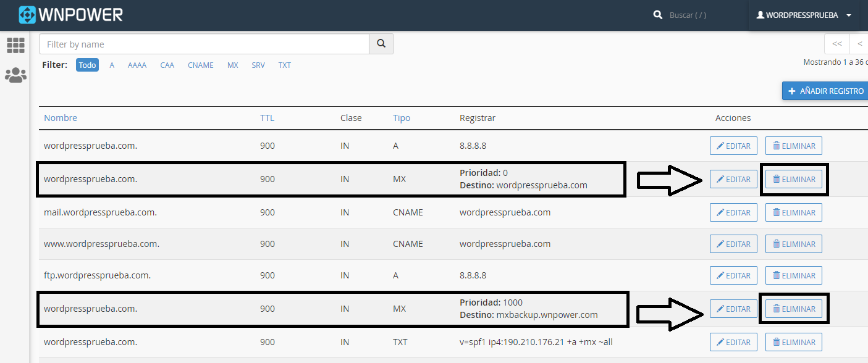Show only TXT records
868x363 pixels.
point(284,65)
